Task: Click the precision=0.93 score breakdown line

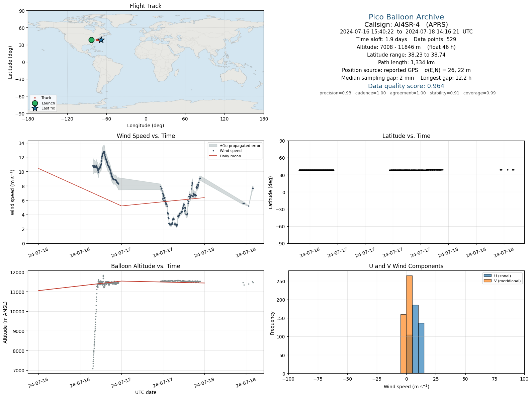Action: point(408,93)
